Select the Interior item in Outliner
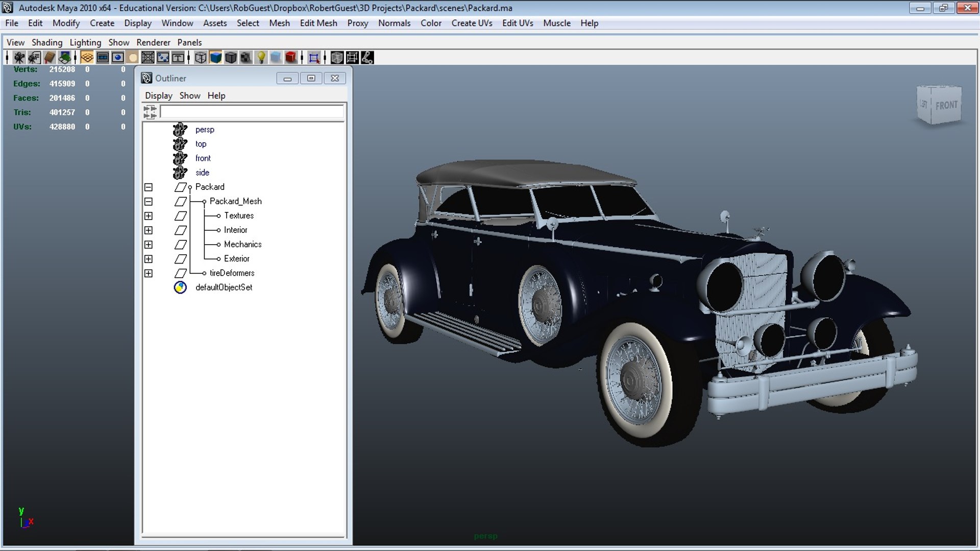 click(235, 230)
